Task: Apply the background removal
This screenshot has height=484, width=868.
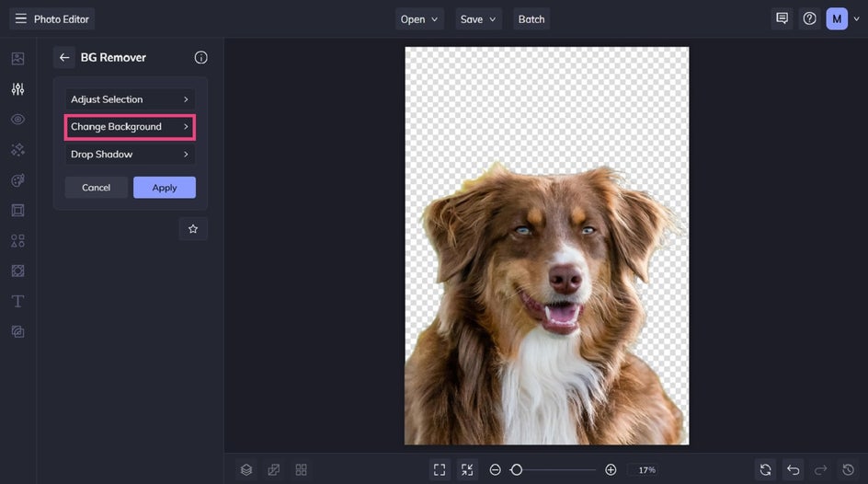Action: (x=165, y=187)
